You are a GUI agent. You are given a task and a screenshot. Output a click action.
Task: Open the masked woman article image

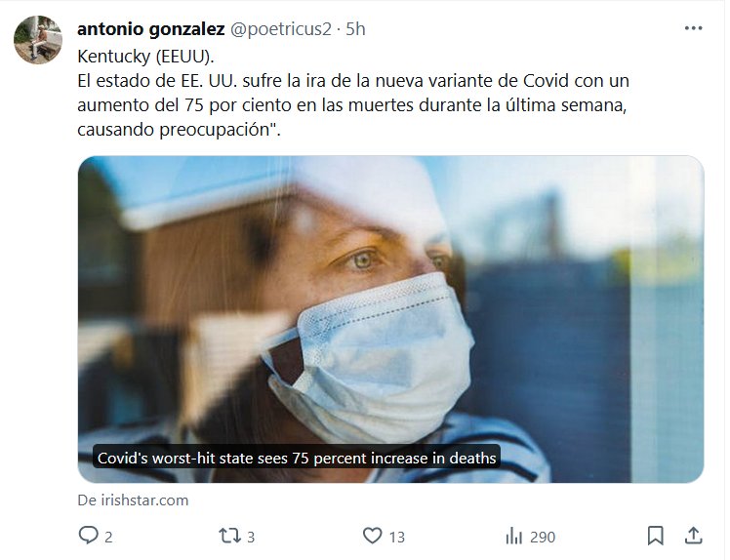(390, 319)
